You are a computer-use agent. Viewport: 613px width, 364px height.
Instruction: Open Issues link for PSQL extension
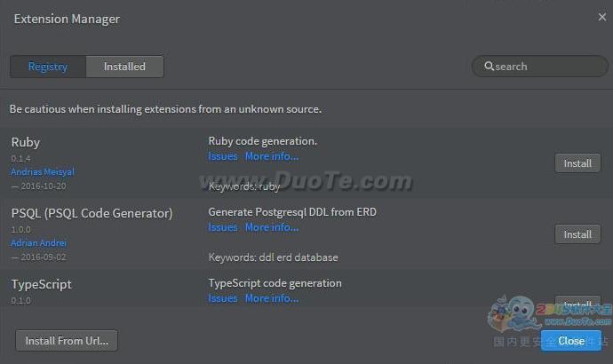coord(223,227)
